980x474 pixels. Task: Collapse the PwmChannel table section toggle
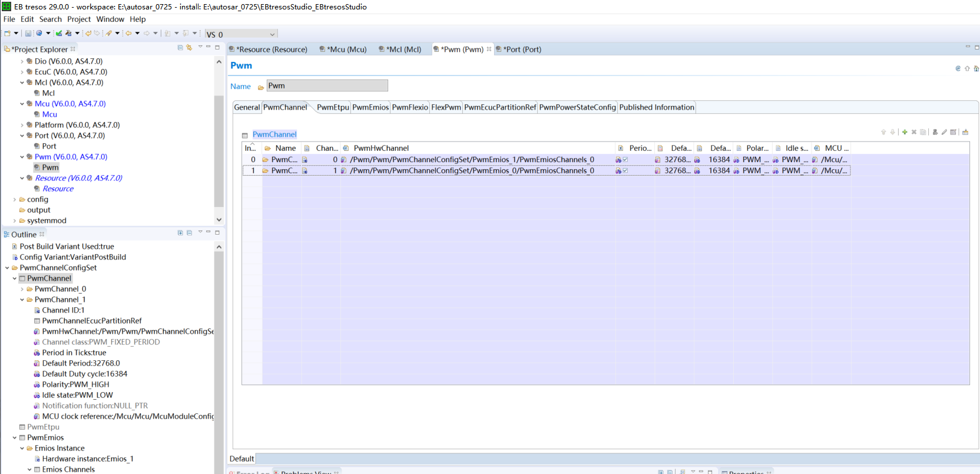[245, 136]
